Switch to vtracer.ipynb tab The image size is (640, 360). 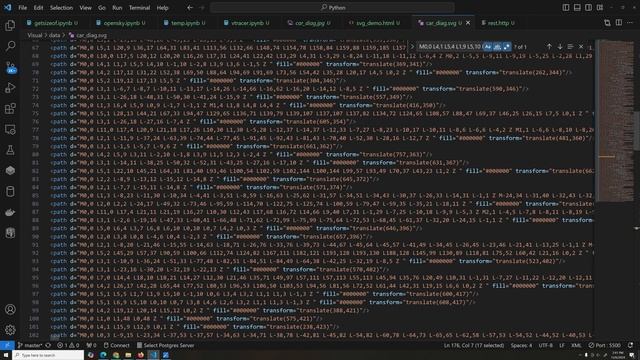click(246, 23)
